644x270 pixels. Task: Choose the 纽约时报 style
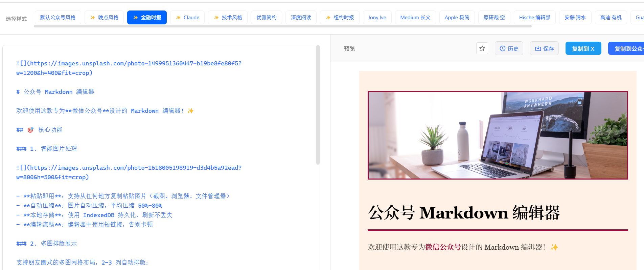click(340, 18)
